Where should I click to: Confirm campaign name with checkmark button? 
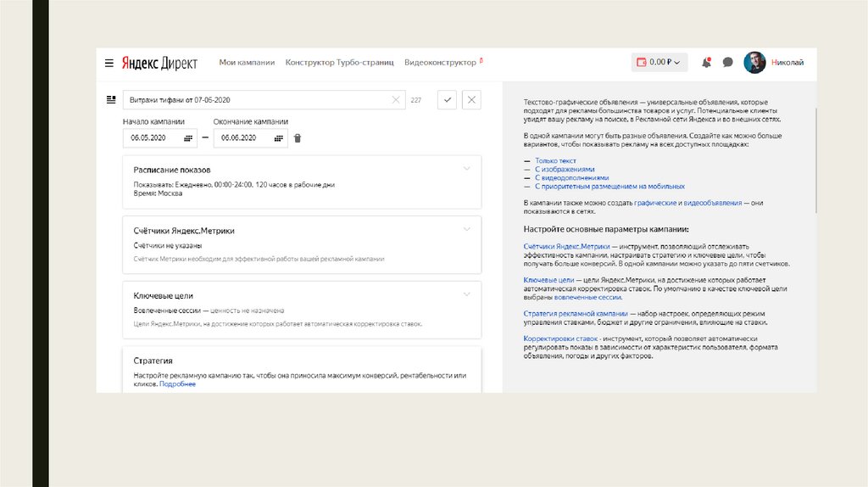pyautogui.click(x=448, y=100)
